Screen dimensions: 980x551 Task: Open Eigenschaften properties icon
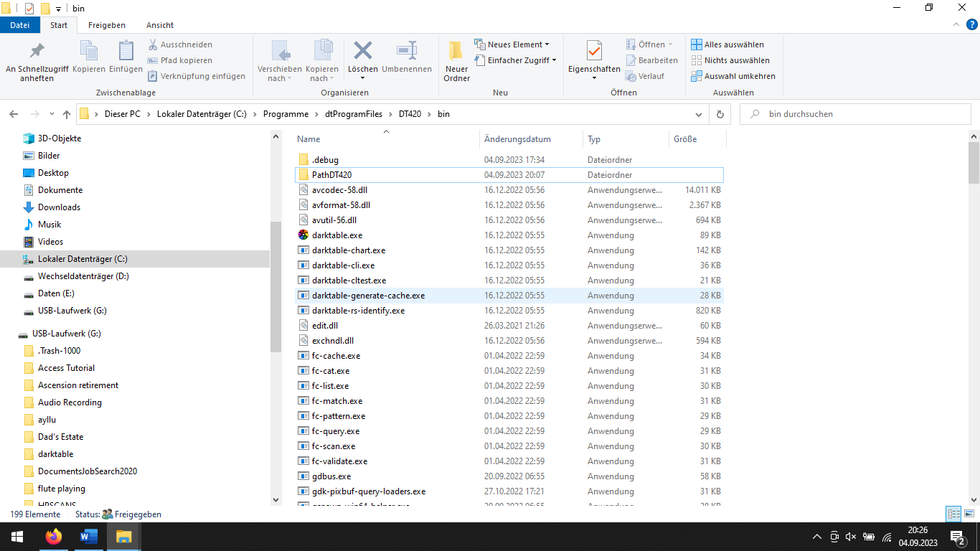594,52
